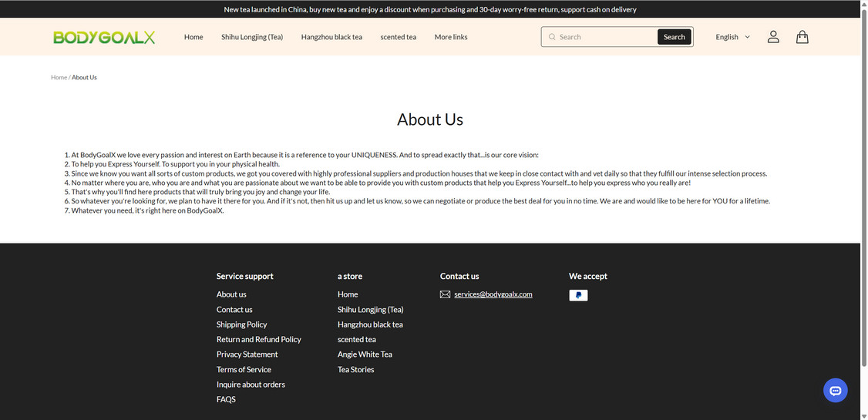Click the PayPal payment icon

(578, 295)
